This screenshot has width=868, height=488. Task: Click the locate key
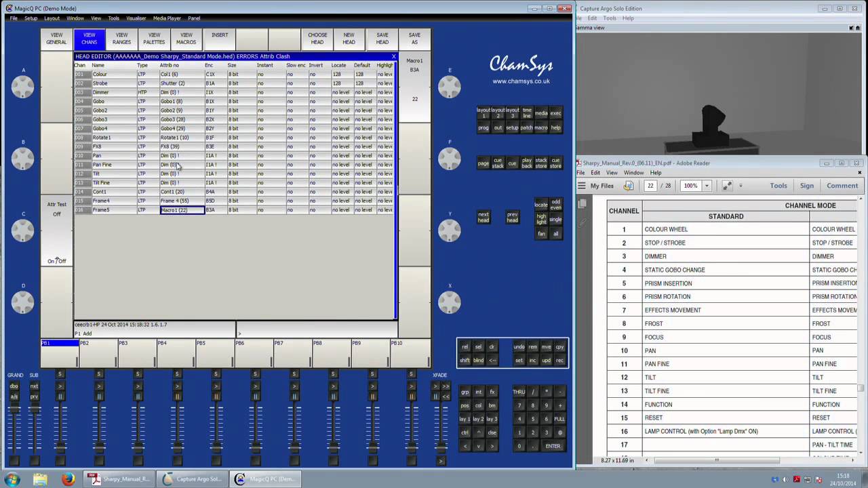pyautogui.click(x=540, y=205)
